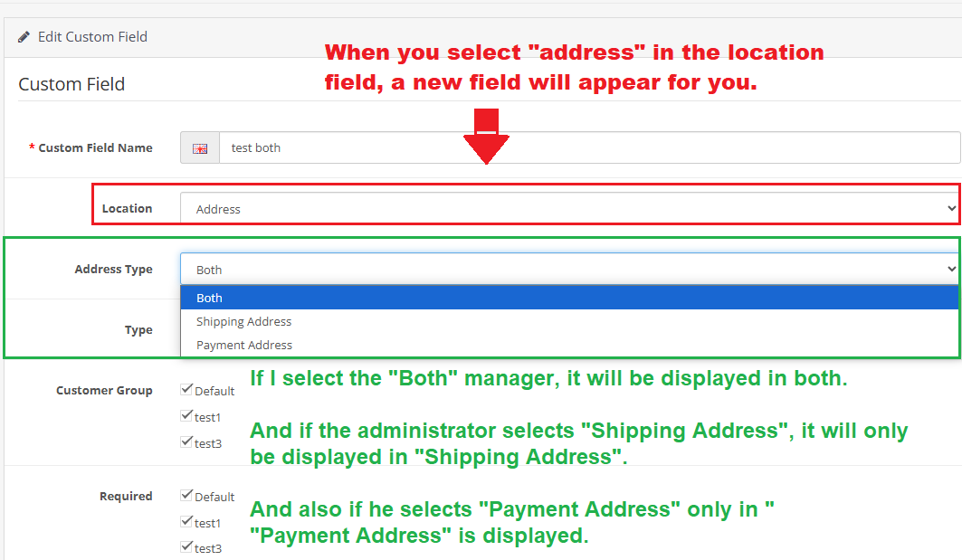This screenshot has height=560, width=962.
Task: Click the "Address Type" field label
Action: [x=113, y=269]
